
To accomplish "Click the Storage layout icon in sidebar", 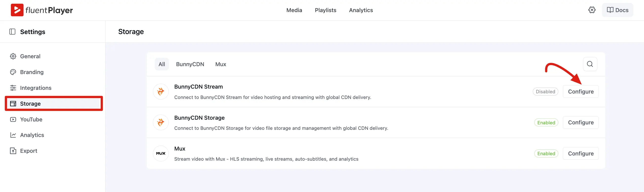I will point(13,104).
